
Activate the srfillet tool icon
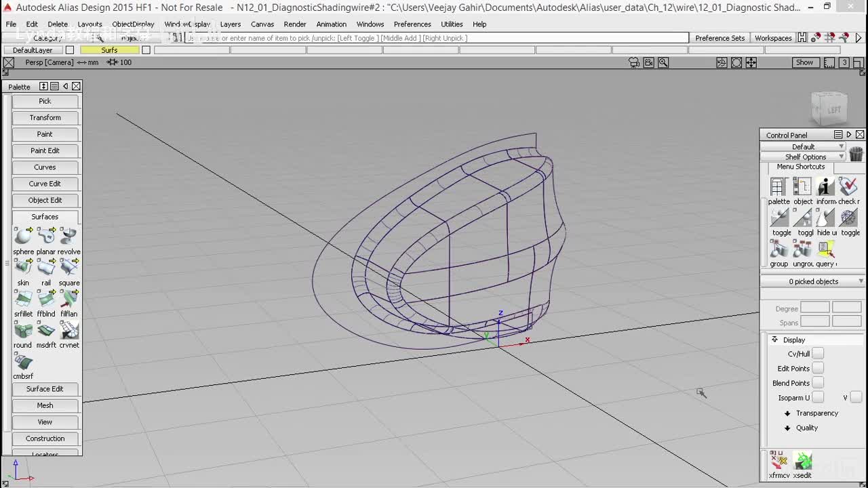[x=23, y=299]
